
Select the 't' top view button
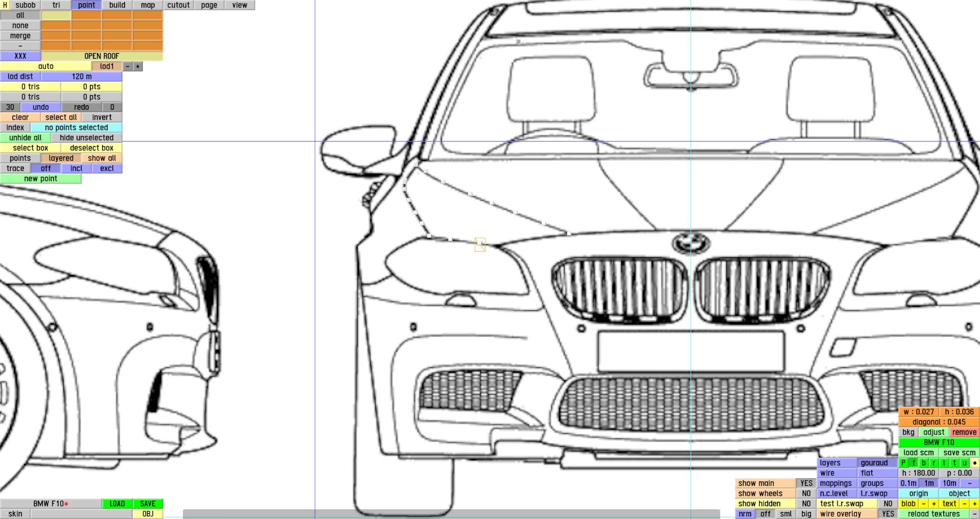tap(954, 463)
